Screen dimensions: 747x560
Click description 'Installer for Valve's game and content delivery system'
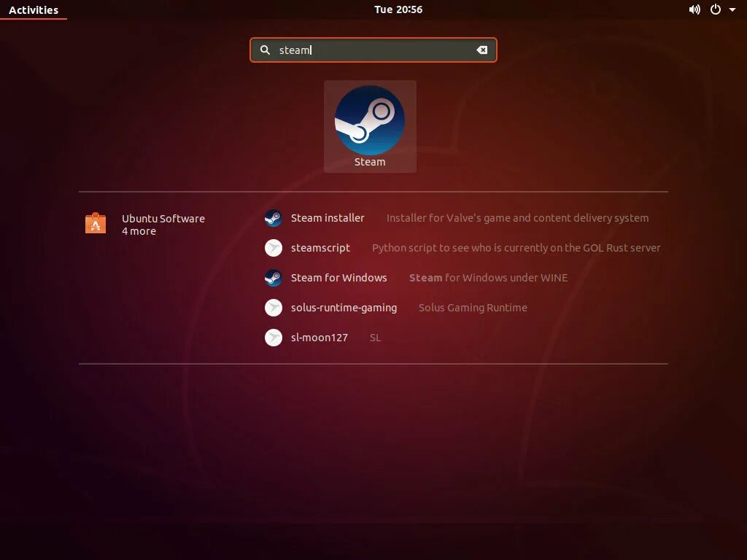click(517, 218)
